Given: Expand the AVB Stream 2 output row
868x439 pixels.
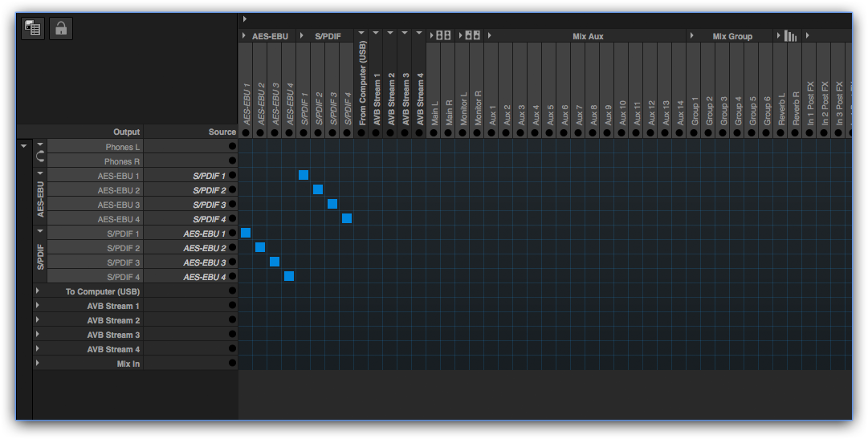Looking at the screenshot, I should 38,320.
